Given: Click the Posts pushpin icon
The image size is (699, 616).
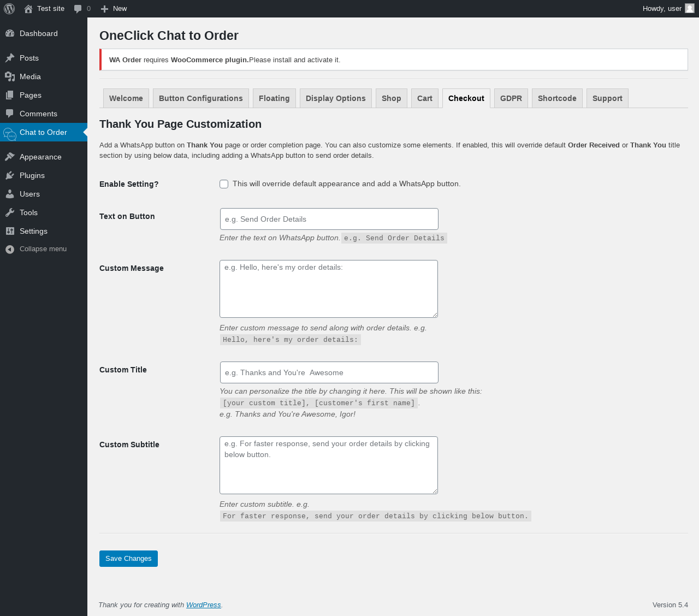Looking at the screenshot, I should (x=10, y=58).
